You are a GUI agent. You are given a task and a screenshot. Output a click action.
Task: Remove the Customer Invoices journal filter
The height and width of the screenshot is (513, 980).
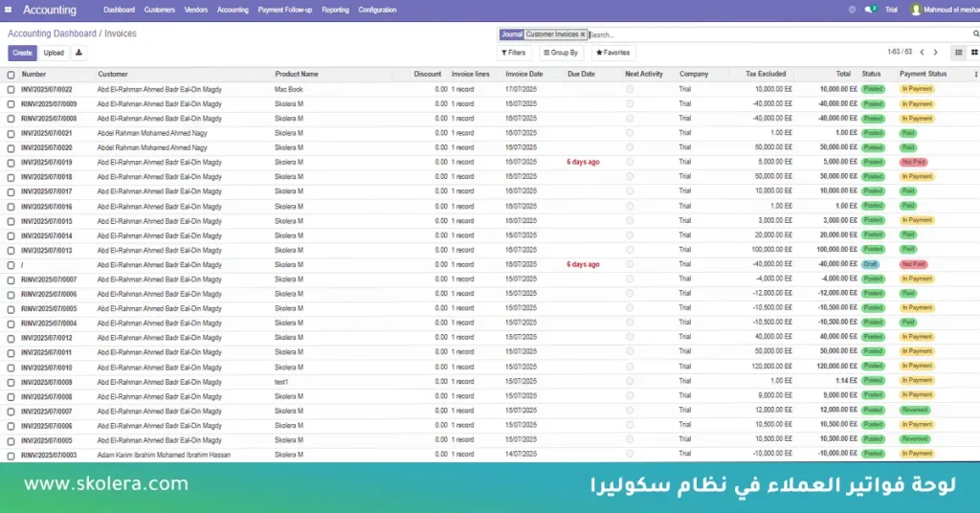tap(582, 34)
